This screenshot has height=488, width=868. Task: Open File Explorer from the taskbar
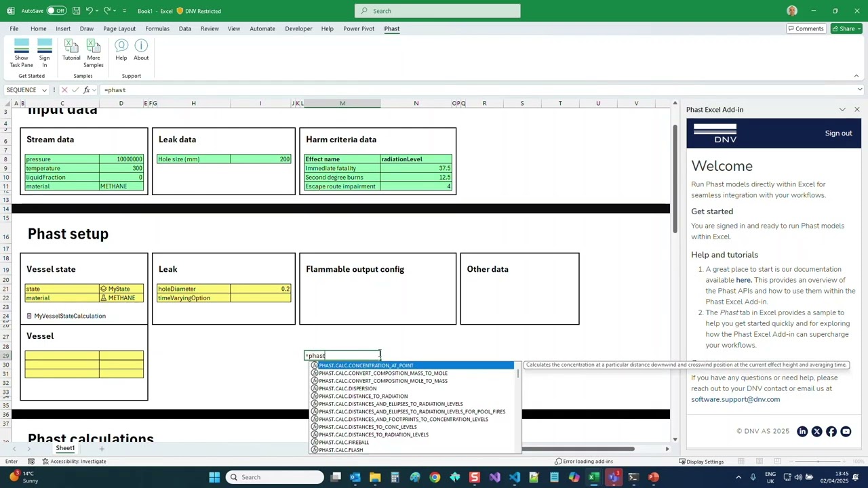375,477
